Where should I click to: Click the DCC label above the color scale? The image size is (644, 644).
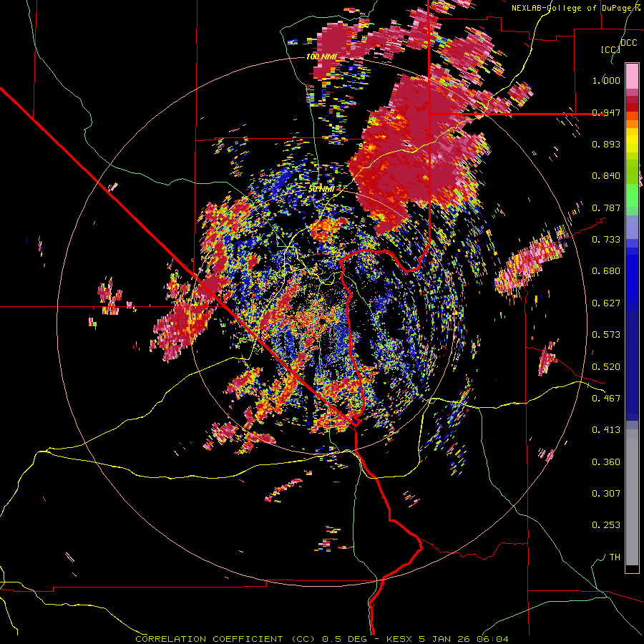click(x=628, y=43)
